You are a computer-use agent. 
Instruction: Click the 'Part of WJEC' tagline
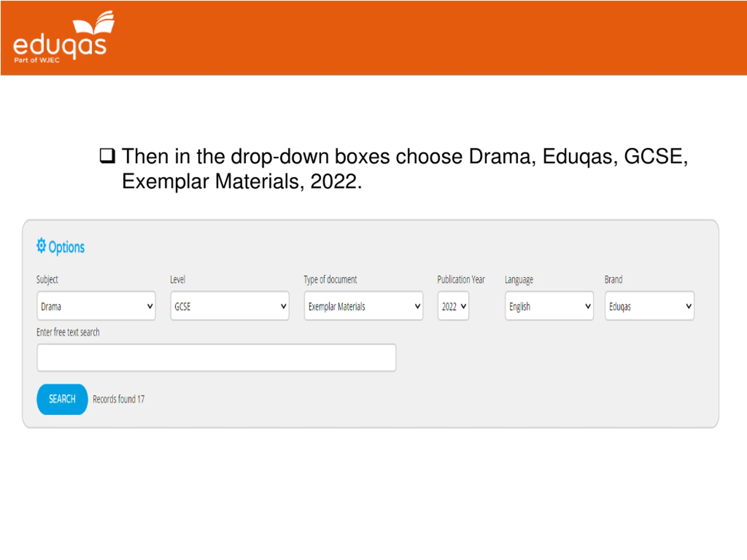pyautogui.click(x=37, y=60)
